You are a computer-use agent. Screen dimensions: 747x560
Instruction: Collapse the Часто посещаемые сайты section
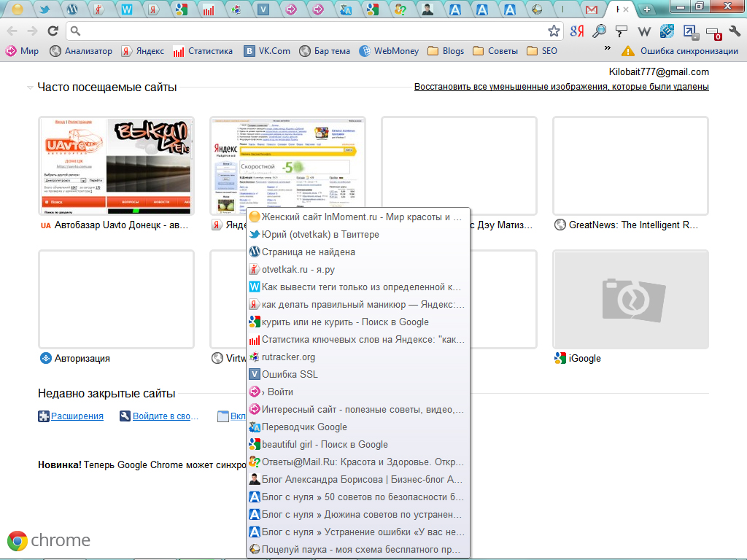click(30, 87)
